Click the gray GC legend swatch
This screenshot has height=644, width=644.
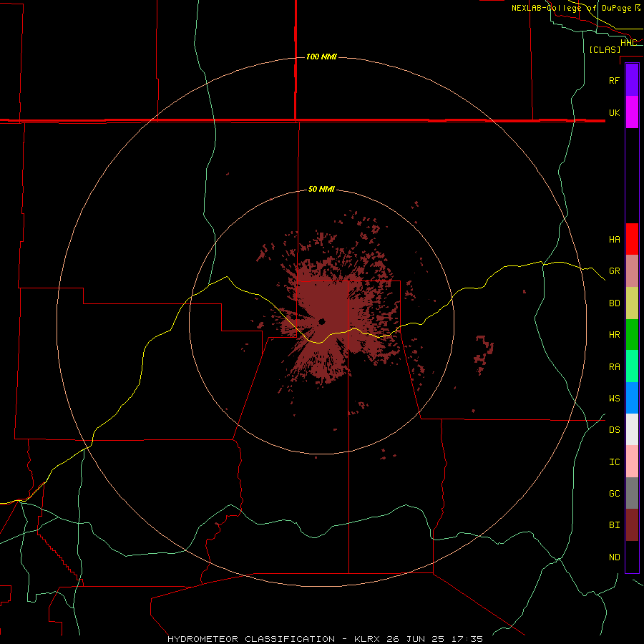(x=632, y=493)
